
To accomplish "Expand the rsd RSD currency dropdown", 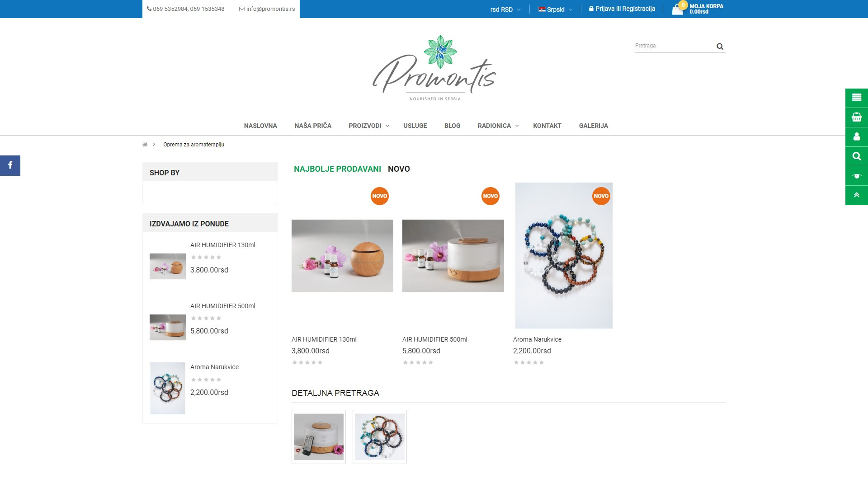I will (x=505, y=9).
